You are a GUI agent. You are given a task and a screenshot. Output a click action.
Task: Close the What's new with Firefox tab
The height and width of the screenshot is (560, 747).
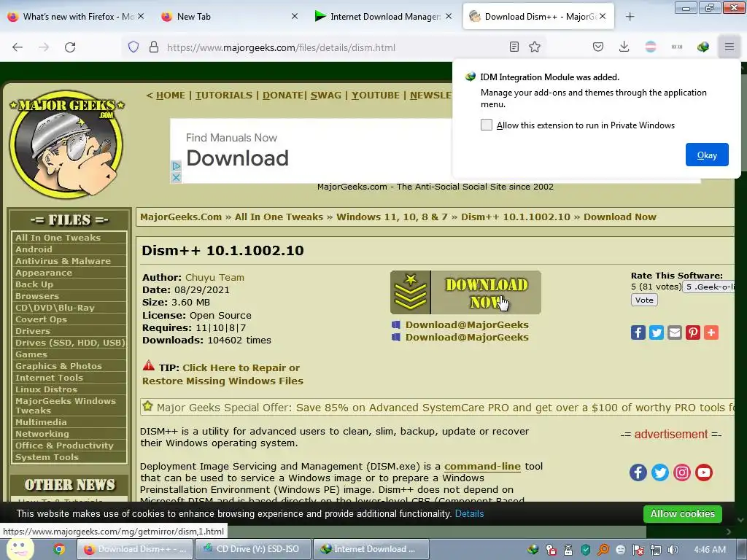pos(141,16)
